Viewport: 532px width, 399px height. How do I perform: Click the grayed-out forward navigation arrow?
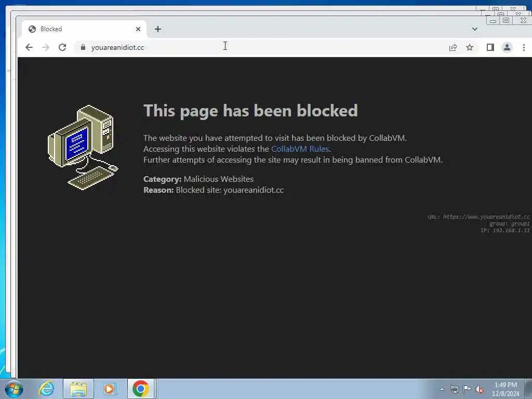(x=46, y=47)
